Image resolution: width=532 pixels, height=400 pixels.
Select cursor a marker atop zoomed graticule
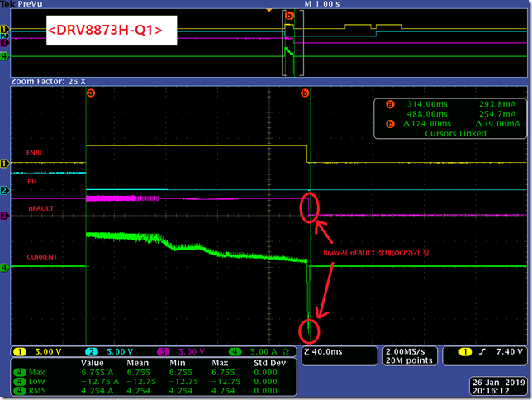(91, 93)
